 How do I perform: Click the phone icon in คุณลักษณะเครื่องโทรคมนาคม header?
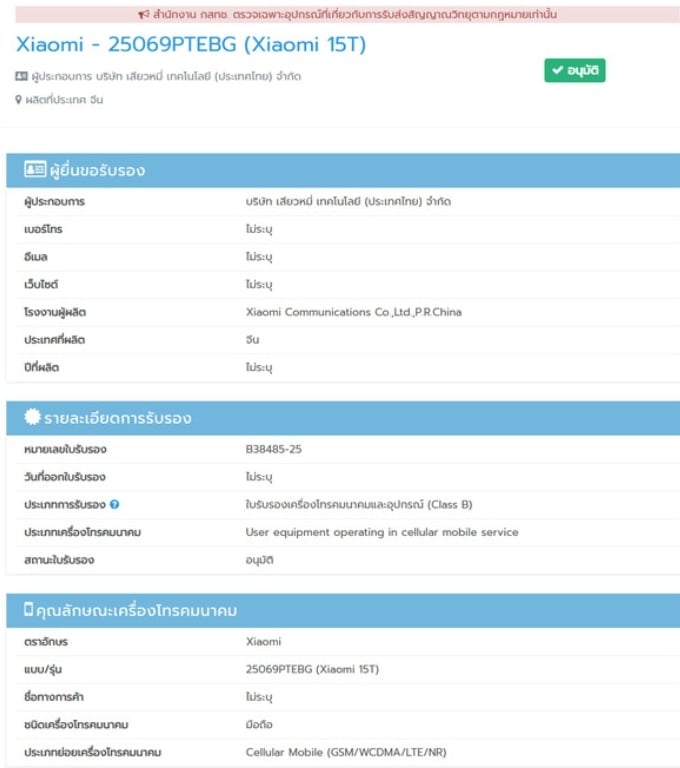pos(28,609)
